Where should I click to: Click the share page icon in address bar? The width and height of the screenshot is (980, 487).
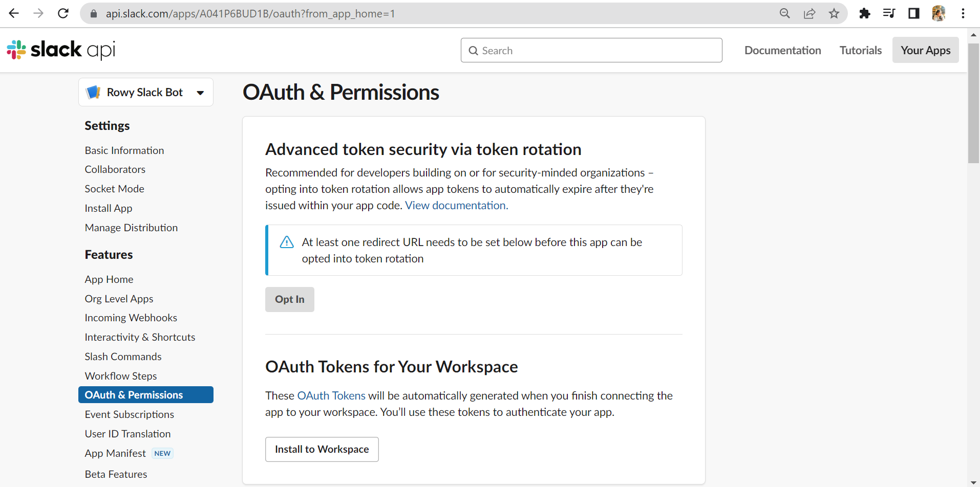click(809, 13)
